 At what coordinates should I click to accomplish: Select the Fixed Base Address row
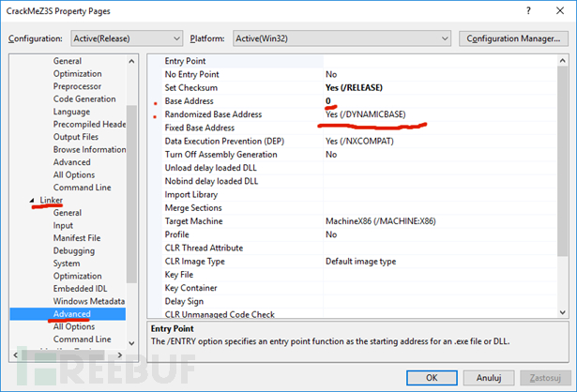coord(359,128)
